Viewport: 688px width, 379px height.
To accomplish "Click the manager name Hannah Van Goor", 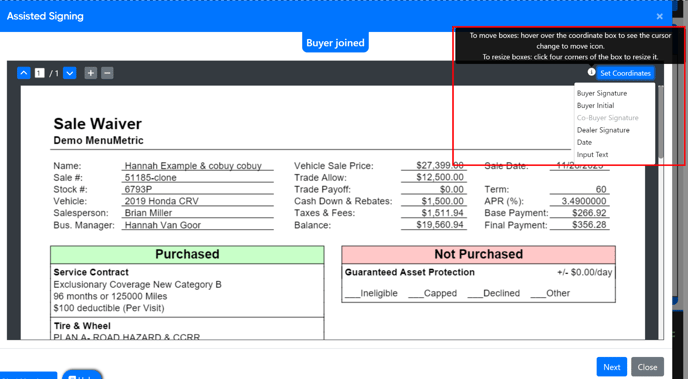I will pyautogui.click(x=162, y=225).
